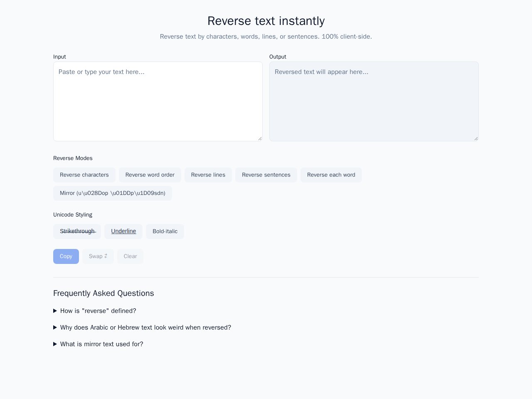This screenshot has height=399, width=532.
Task: Select Reverse characters mode
Action: coord(84,175)
